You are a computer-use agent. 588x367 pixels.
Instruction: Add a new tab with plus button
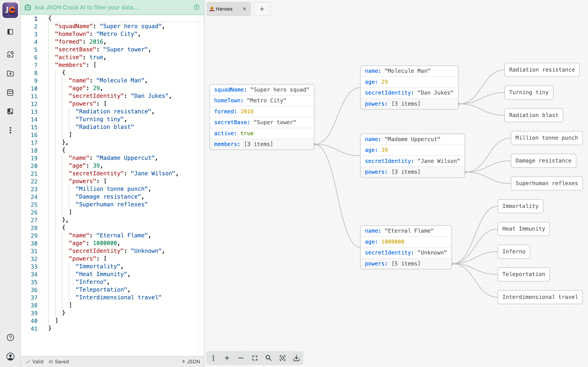pyautogui.click(x=262, y=9)
